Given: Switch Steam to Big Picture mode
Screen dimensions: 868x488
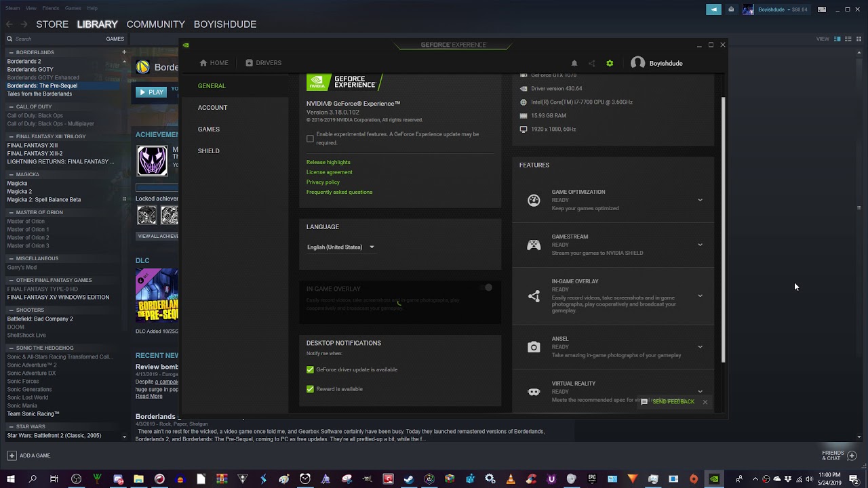Looking at the screenshot, I should click(x=822, y=9).
